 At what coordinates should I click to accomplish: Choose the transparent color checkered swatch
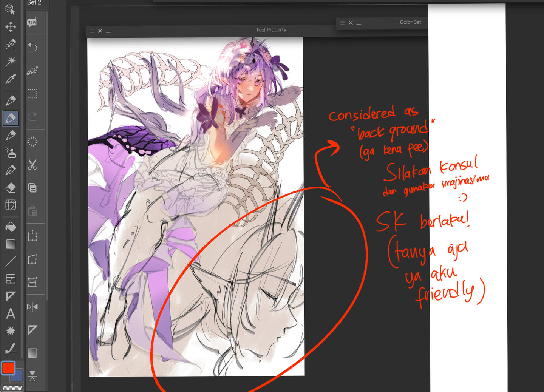pos(12,387)
